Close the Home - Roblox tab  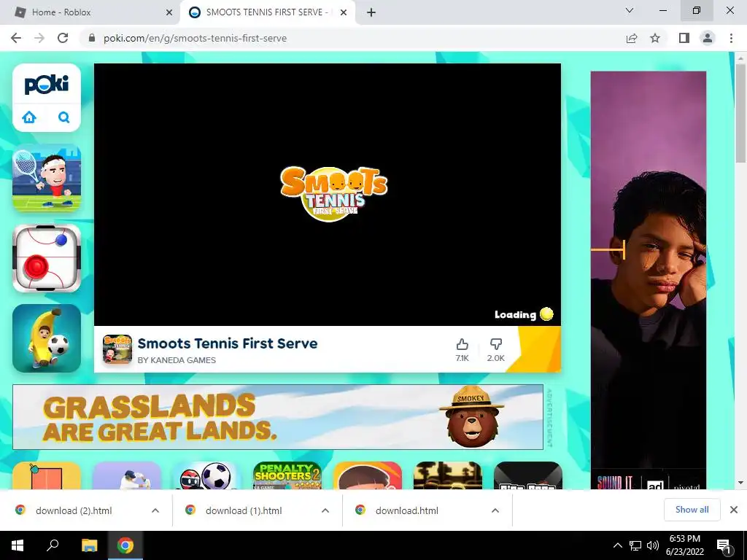coord(169,12)
